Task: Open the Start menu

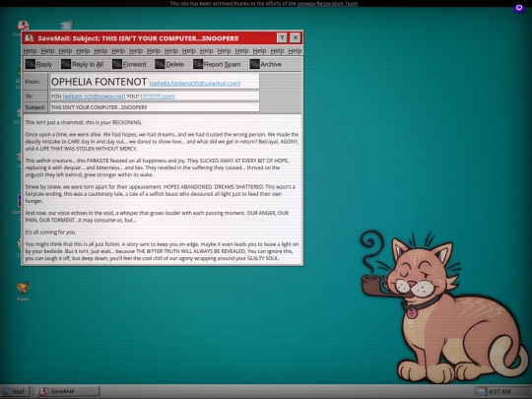Action: click(x=15, y=391)
